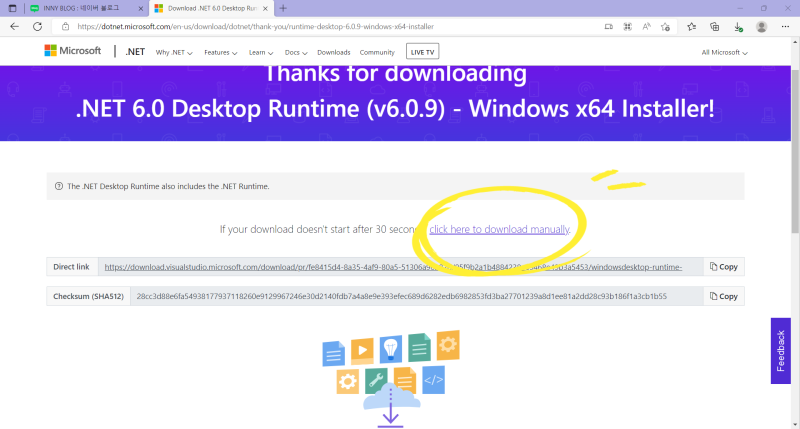Click the Microsoft logo
Image resolution: width=800 pixels, height=429 pixels.
click(x=73, y=51)
